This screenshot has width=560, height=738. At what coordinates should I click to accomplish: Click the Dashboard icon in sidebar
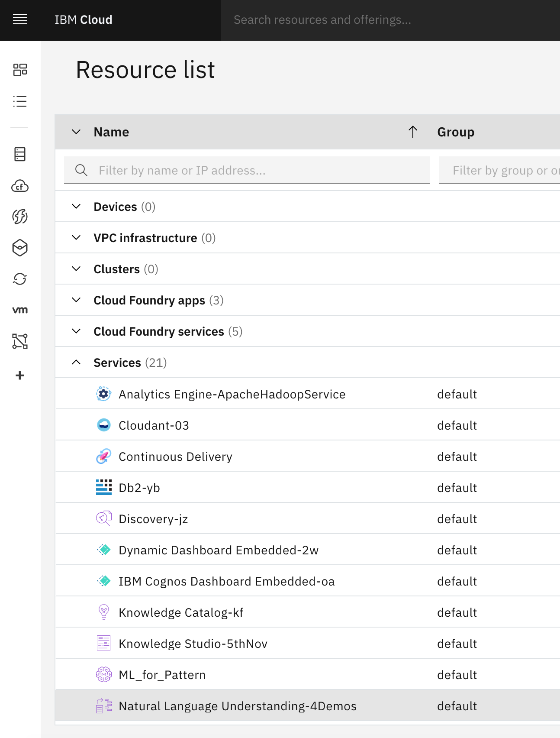click(x=20, y=70)
